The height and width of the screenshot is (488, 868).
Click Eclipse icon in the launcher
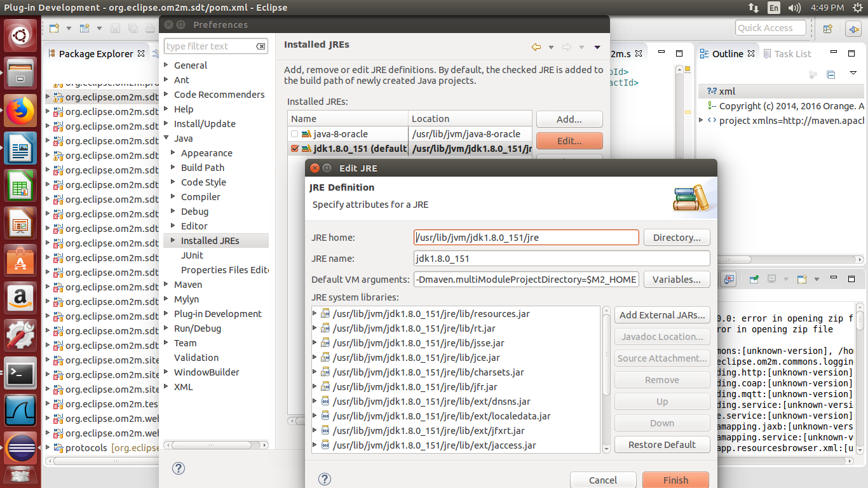[x=20, y=449]
